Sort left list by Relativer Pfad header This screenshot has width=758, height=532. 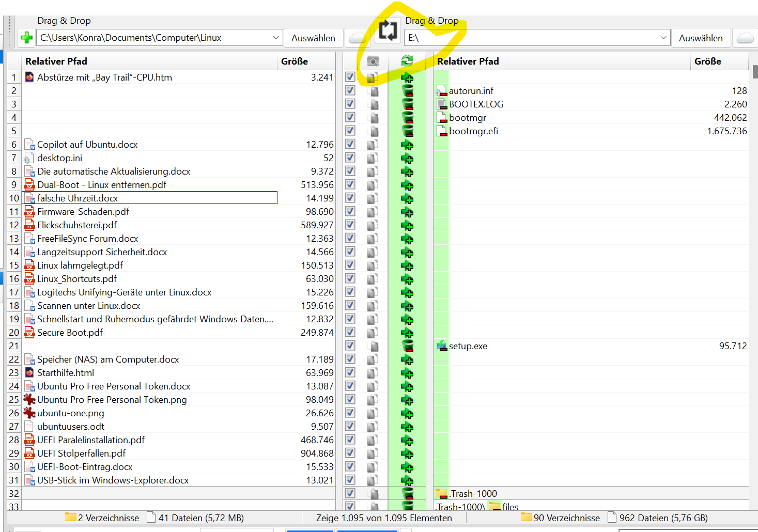pyautogui.click(x=150, y=61)
